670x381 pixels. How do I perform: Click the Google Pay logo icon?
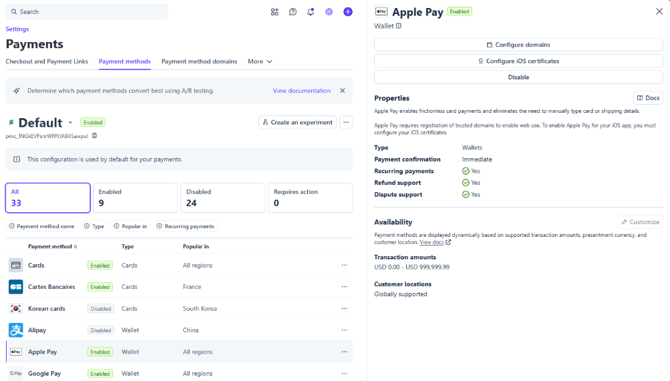click(16, 373)
